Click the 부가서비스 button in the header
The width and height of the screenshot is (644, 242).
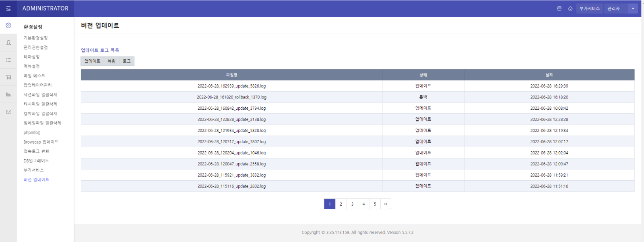tap(589, 8)
